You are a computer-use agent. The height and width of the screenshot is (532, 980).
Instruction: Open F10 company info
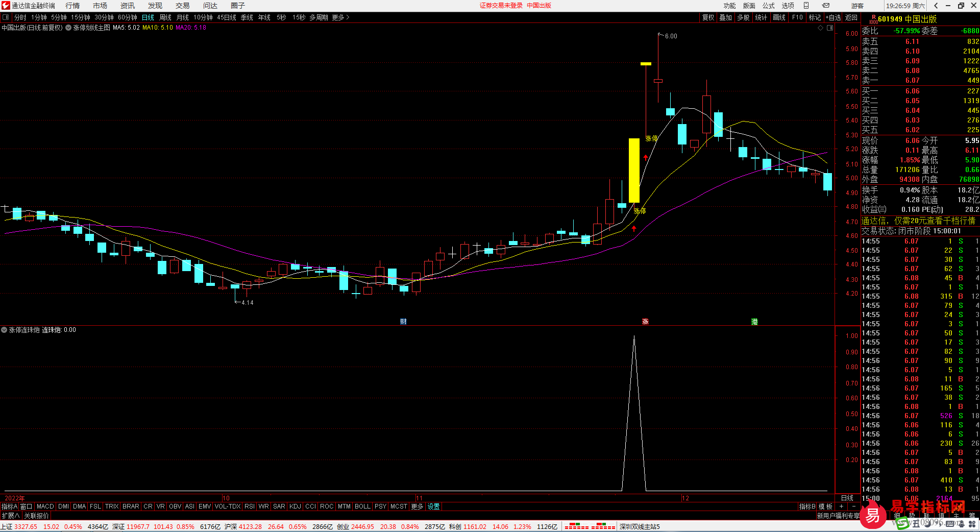[797, 17]
